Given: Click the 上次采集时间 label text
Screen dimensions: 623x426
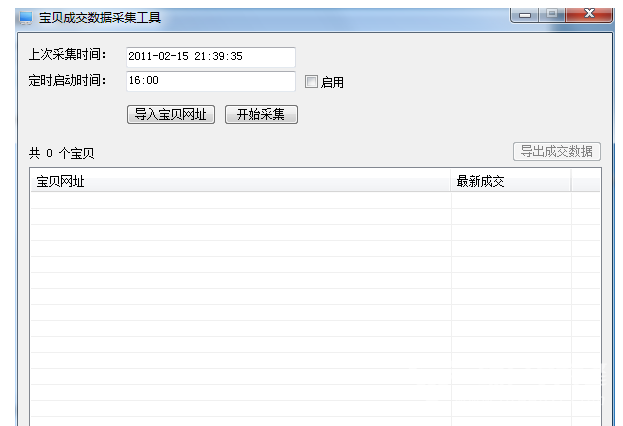Looking at the screenshot, I should [x=68, y=55].
